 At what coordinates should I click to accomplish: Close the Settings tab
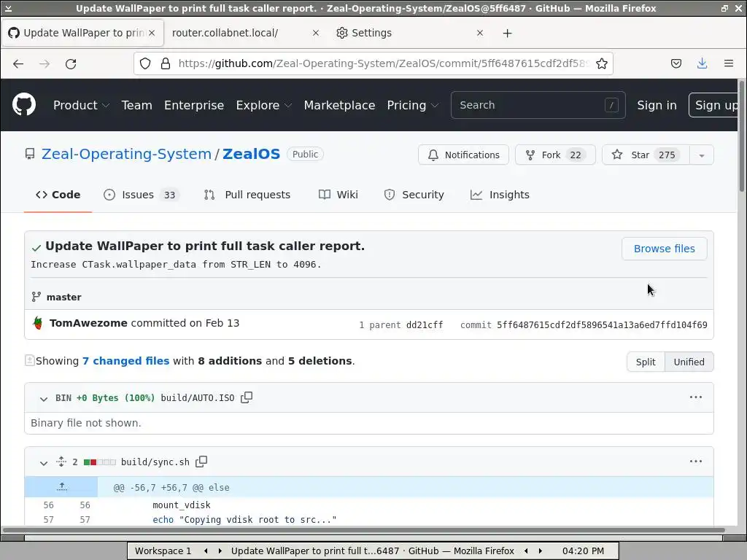pos(480,33)
